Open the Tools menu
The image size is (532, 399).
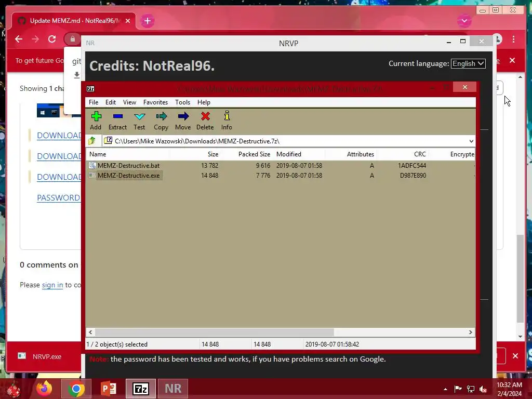point(182,102)
